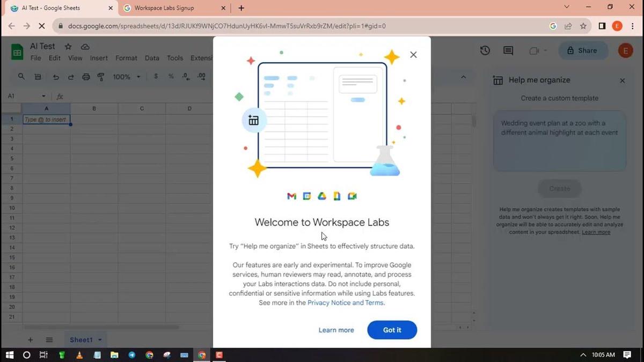Click the custom template text field

point(559,139)
